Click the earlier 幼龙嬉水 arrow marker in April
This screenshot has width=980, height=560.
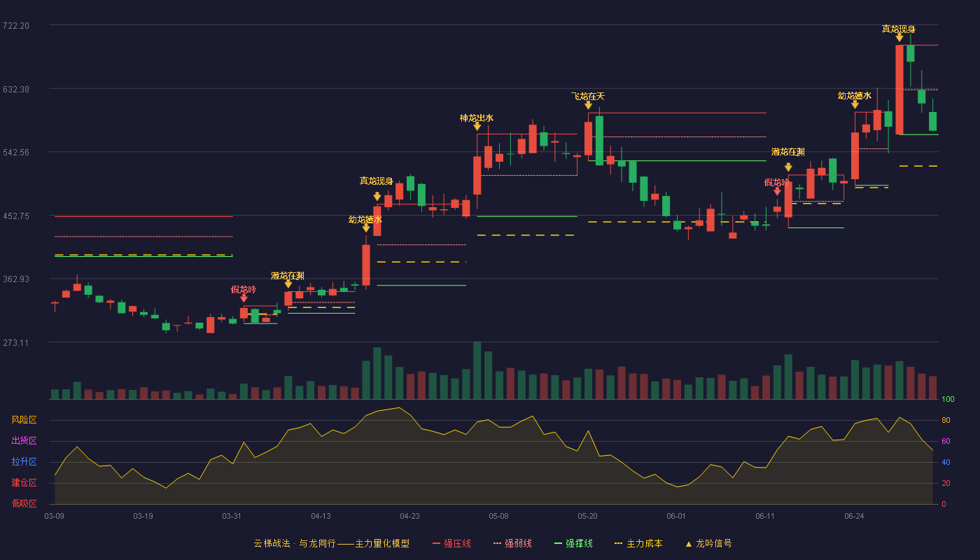(x=365, y=228)
